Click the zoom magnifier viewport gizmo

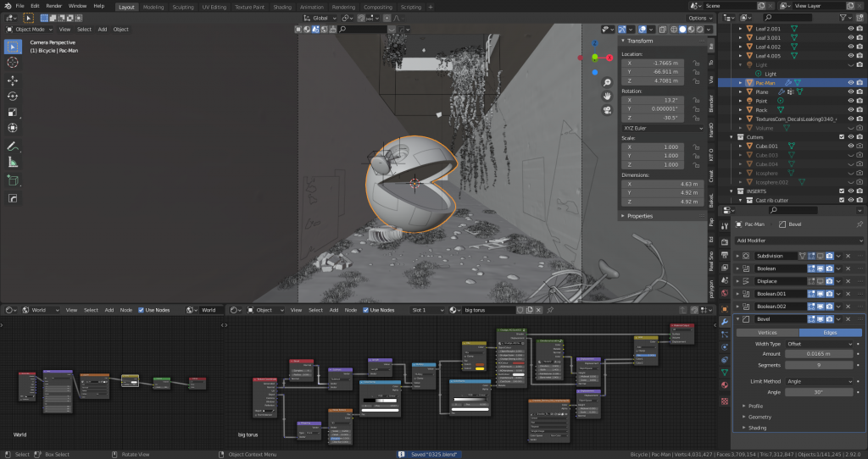tap(607, 82)
